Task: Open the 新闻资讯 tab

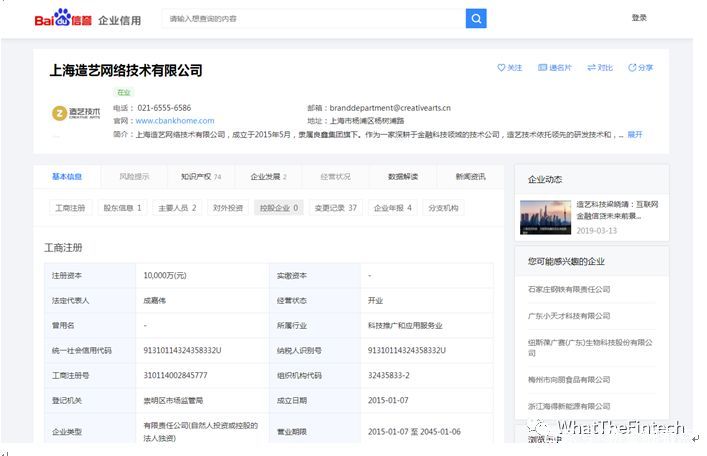Action: pyautogui.click(x=470, y=177)
